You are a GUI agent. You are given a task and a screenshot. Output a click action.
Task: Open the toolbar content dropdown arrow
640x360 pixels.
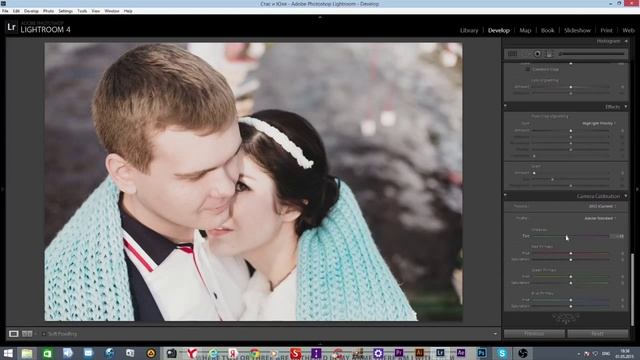click(x=495, y=334)
